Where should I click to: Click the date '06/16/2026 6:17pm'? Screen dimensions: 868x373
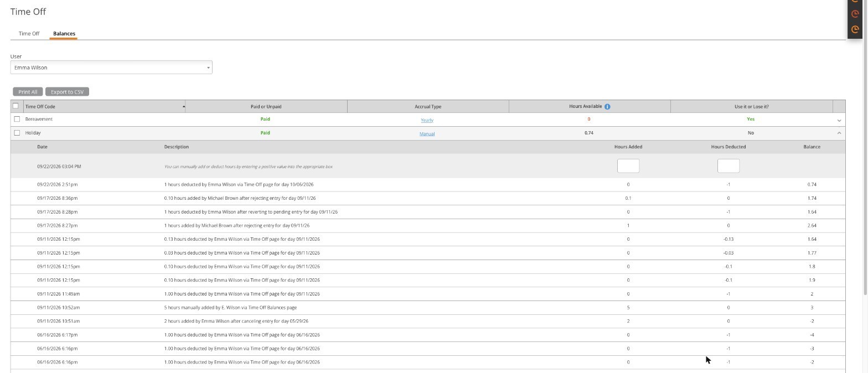pyautogui.click(x=58, y=335)
